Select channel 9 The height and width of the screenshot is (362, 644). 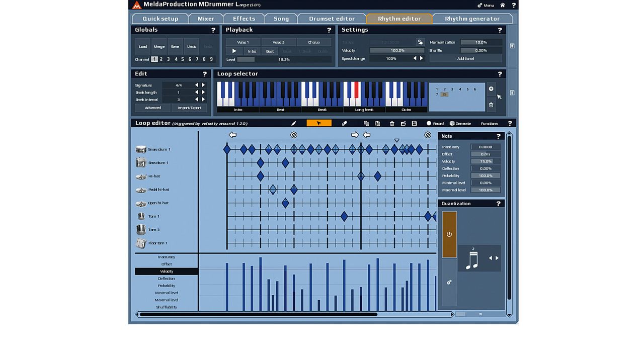[x=211, y=59]
